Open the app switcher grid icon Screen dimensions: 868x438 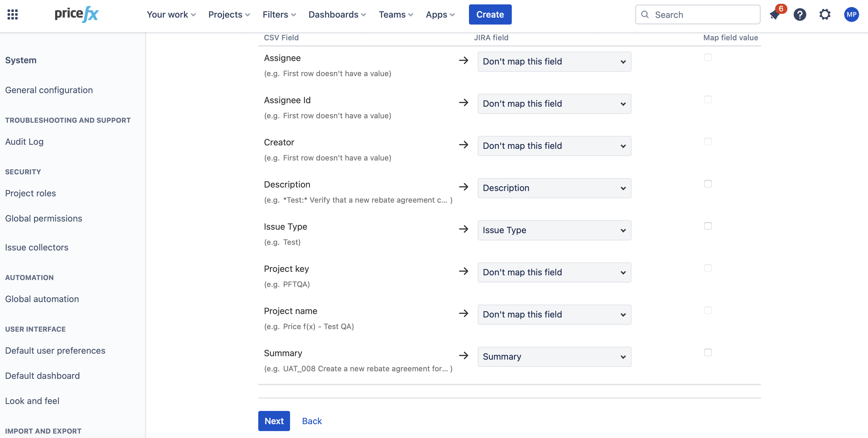pos(13,14)
